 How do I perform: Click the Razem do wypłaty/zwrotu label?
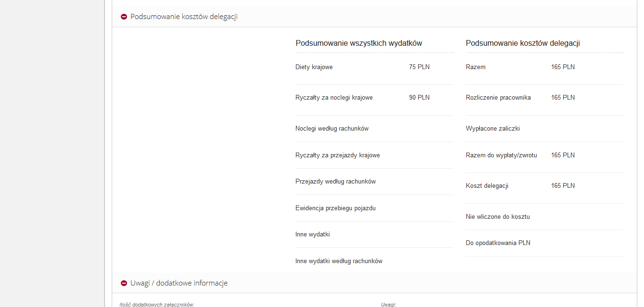coord(501,155)
